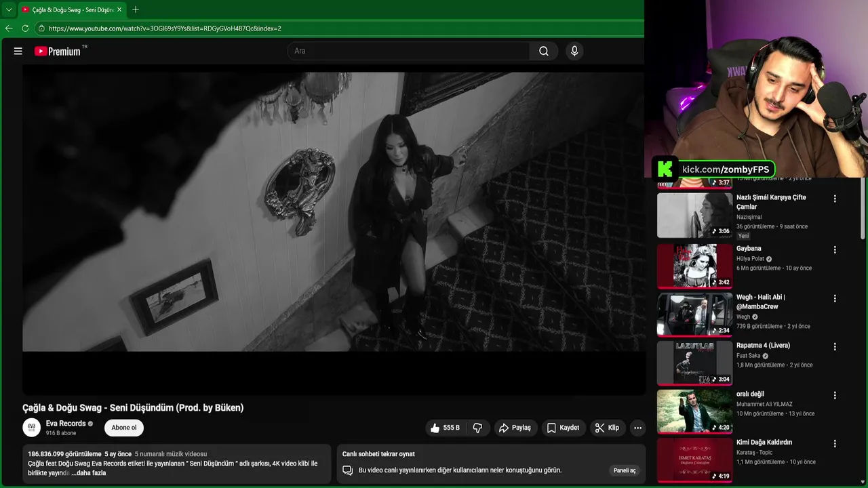The height and width of the screenshot is (488, 868).
Task: Click Karataş - Topic channel name
Action: 754,453
